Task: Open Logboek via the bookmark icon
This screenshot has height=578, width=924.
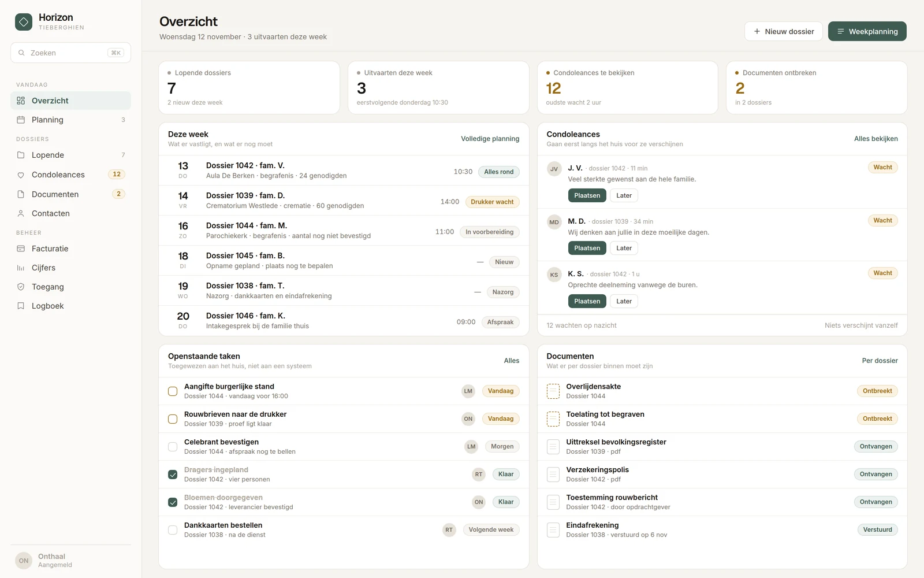Action: tap(21, 306)
